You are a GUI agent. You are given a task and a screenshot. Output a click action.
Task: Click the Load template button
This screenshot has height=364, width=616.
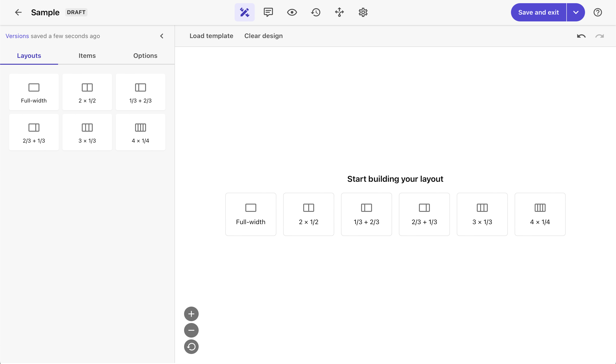click(211, 36)
